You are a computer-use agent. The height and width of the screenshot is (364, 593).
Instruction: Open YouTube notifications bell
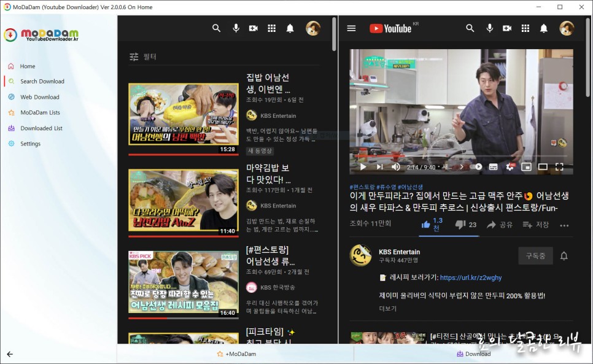[x=544, y=28]
